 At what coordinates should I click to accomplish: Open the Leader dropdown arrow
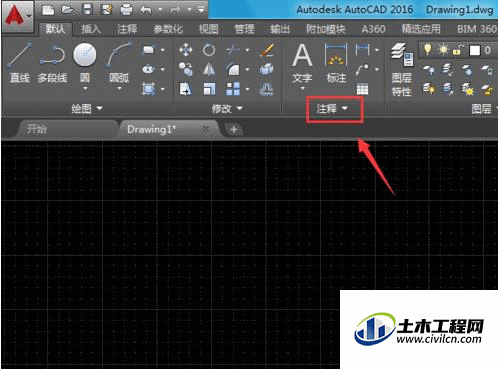[377, 70]
